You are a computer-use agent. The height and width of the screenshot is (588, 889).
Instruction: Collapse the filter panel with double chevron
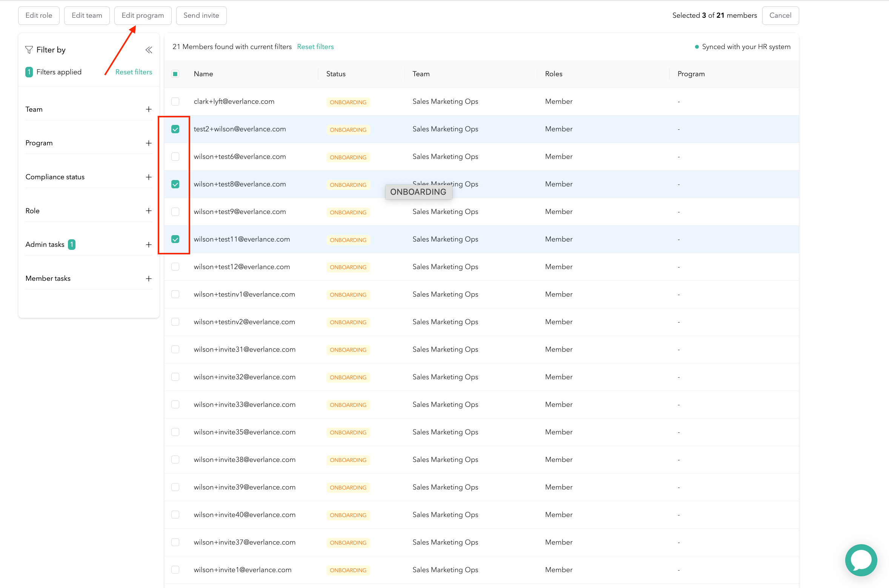pyautogui.click(x=149, y=50)
